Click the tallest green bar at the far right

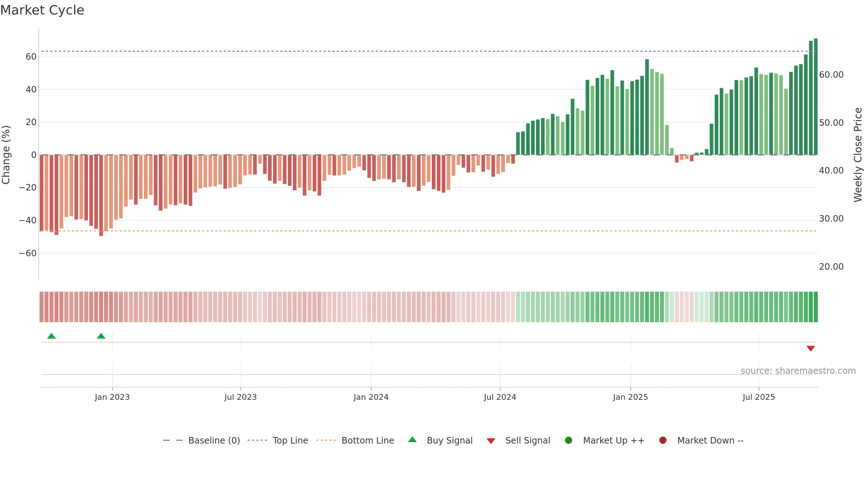pyautogui.click(x=816, y=97)
